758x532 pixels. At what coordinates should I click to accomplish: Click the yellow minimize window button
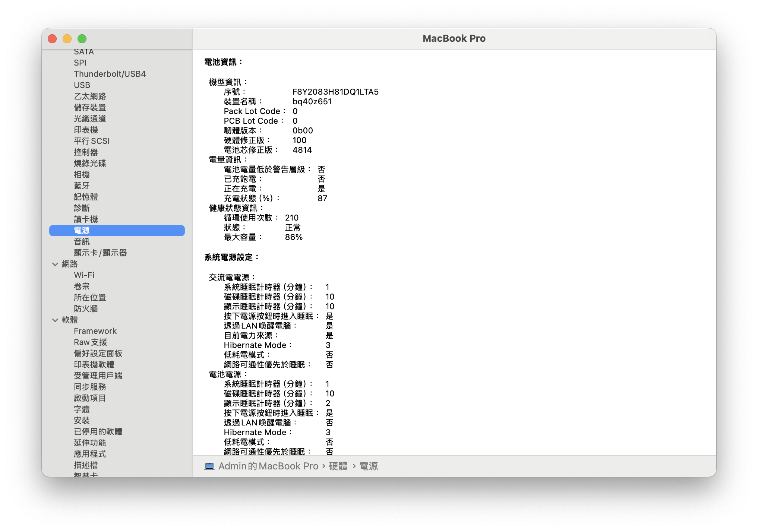point(67,39)
